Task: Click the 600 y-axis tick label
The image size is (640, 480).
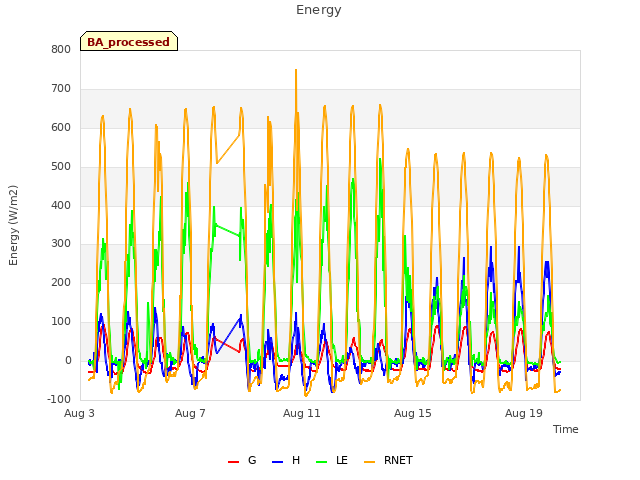Action: 61,128
